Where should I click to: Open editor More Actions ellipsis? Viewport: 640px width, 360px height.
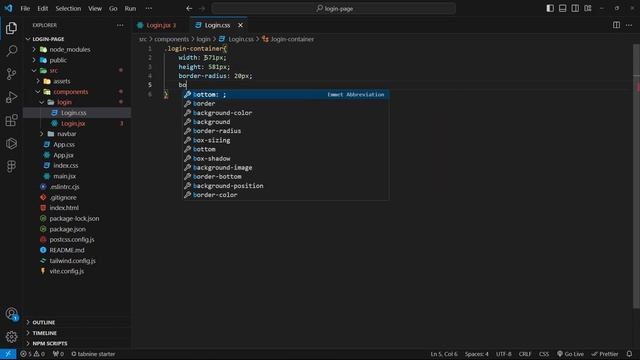tap(629, 25)
